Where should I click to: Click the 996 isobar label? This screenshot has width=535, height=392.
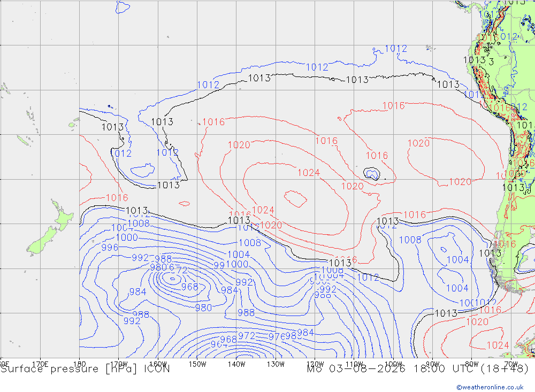click(x=110, y=248)
